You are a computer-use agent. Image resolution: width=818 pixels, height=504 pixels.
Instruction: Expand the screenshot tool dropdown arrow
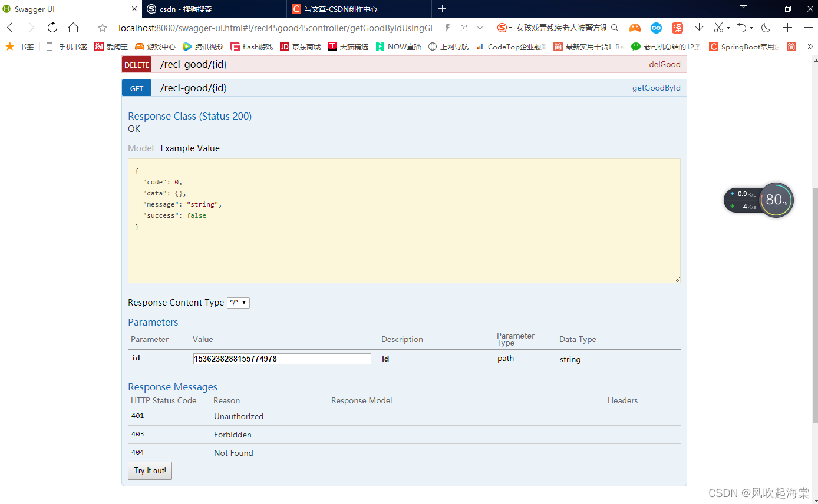coord(728,28)
